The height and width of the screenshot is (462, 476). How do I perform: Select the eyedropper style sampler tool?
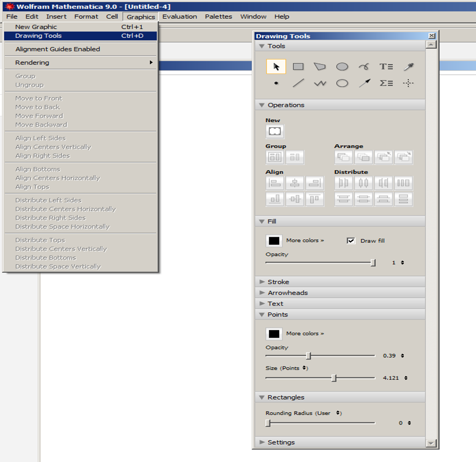[409, 66]
